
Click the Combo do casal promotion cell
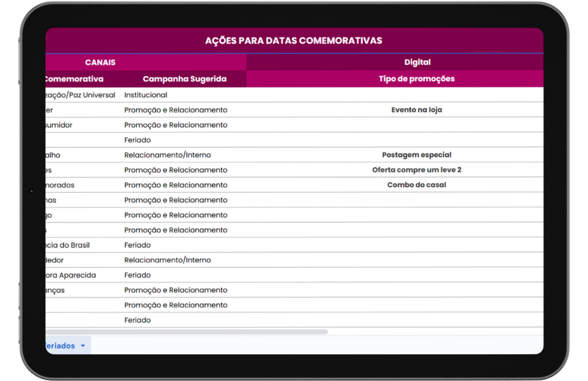pos(416,185)
